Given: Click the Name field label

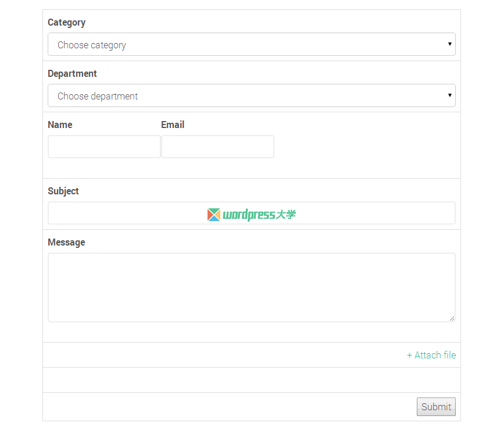Looking at the screenshot, I should tap(60, 125).
